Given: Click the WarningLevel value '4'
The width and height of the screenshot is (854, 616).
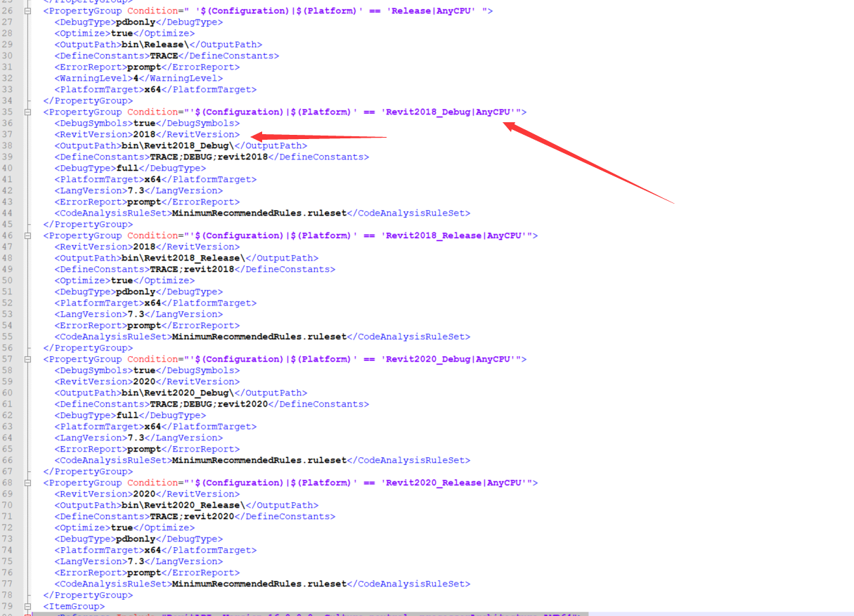Looking at the screenshot, I should point(136,79).
